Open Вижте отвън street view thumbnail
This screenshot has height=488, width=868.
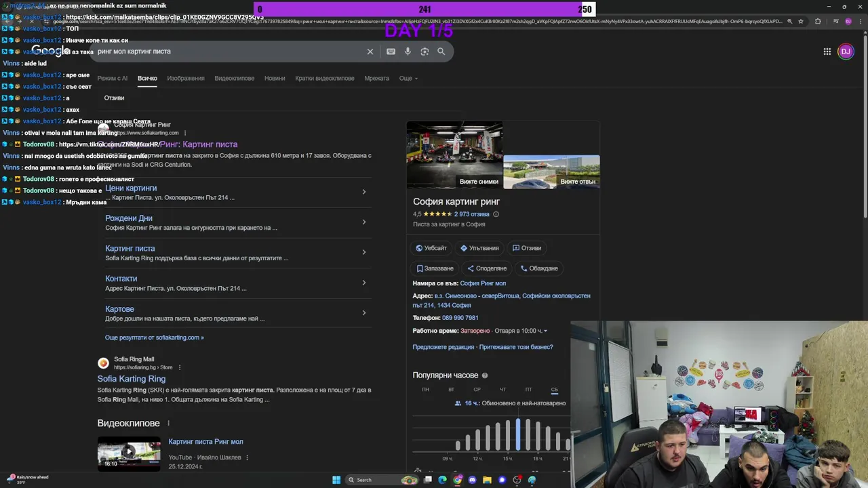pyautogui.click(x=551, y=172)
